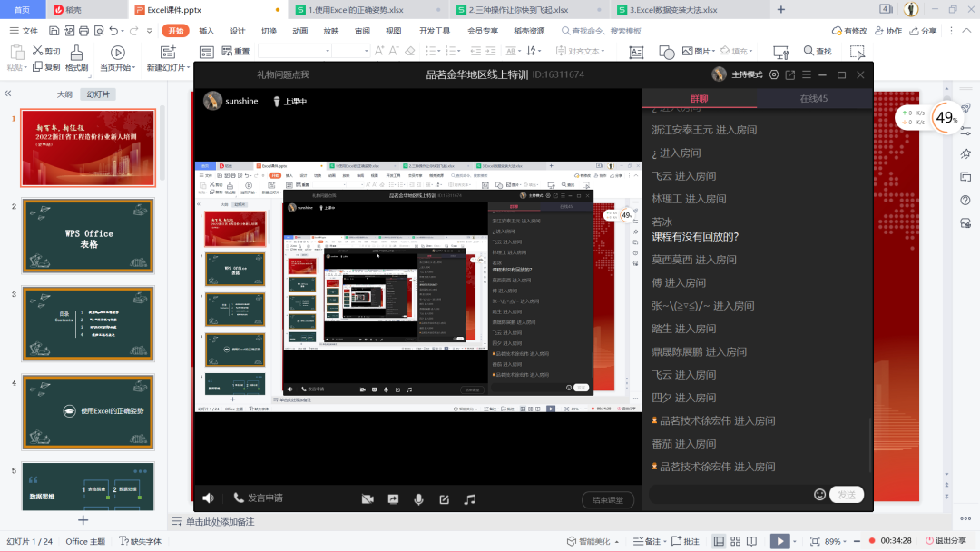Click the fit-to-window icon in status bar
The width and height of the screenshot is (980, 552).
tap(814, 541)
